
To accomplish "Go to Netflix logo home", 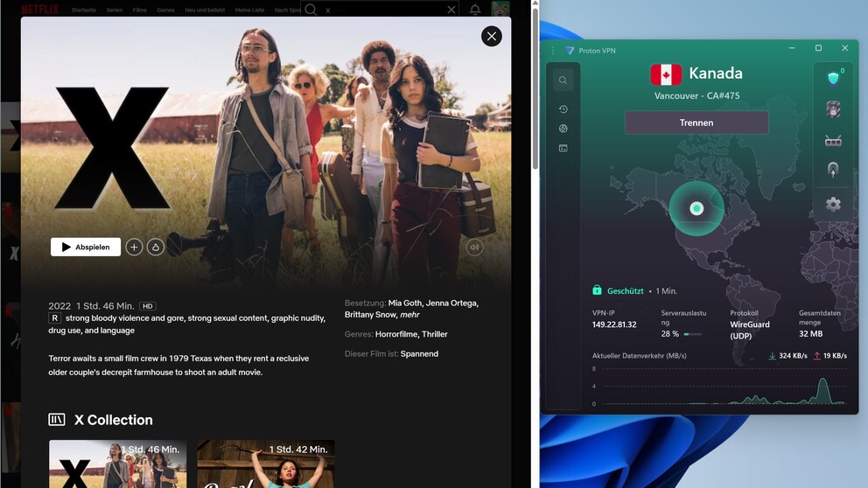I will 40,10.
